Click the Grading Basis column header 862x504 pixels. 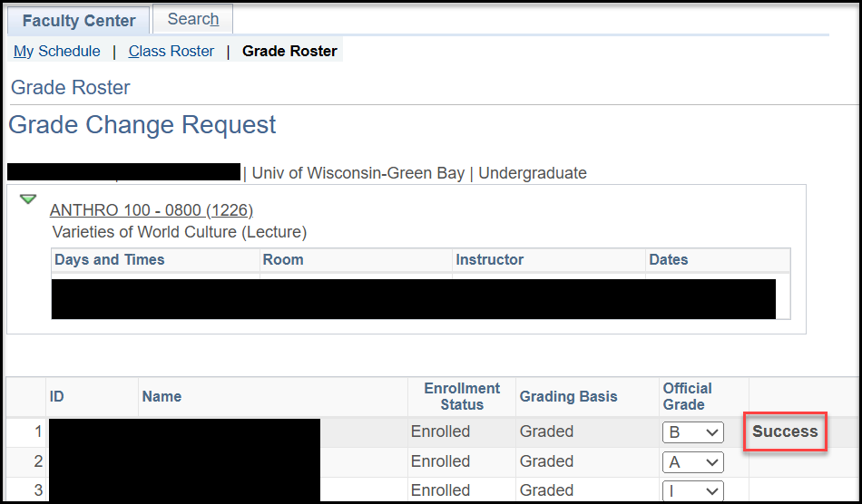pyautogui.click(x=568, y=396)
